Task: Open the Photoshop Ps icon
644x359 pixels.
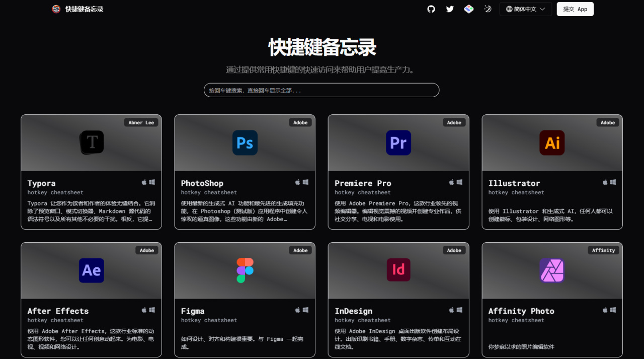Action: pyautogui.click(x=245, y=142)
